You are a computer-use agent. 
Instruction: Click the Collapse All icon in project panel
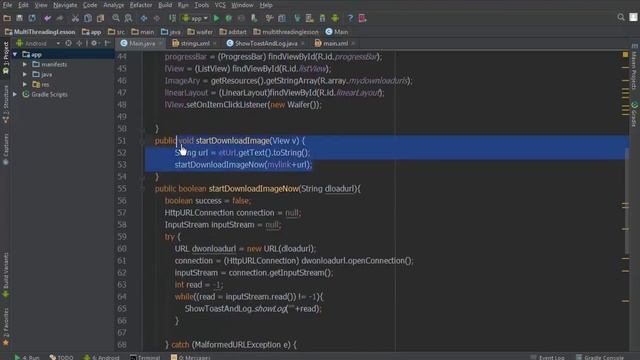(x=79, y=43)
